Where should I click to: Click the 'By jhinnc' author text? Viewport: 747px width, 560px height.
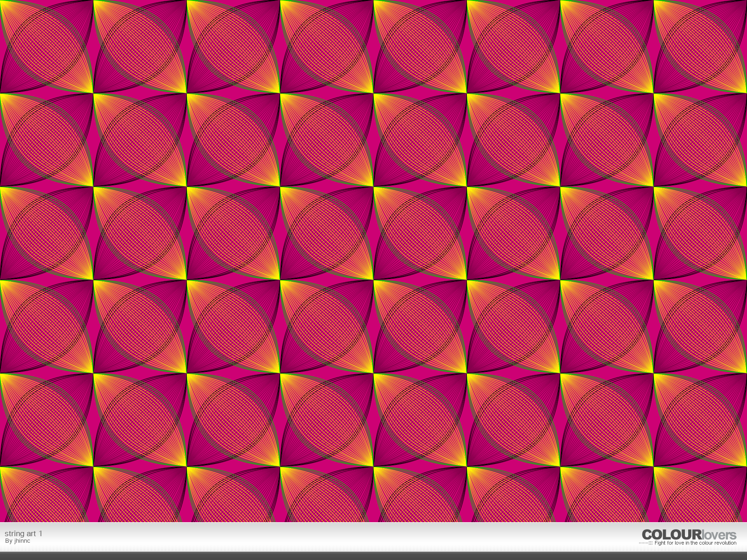coord(17,541)
